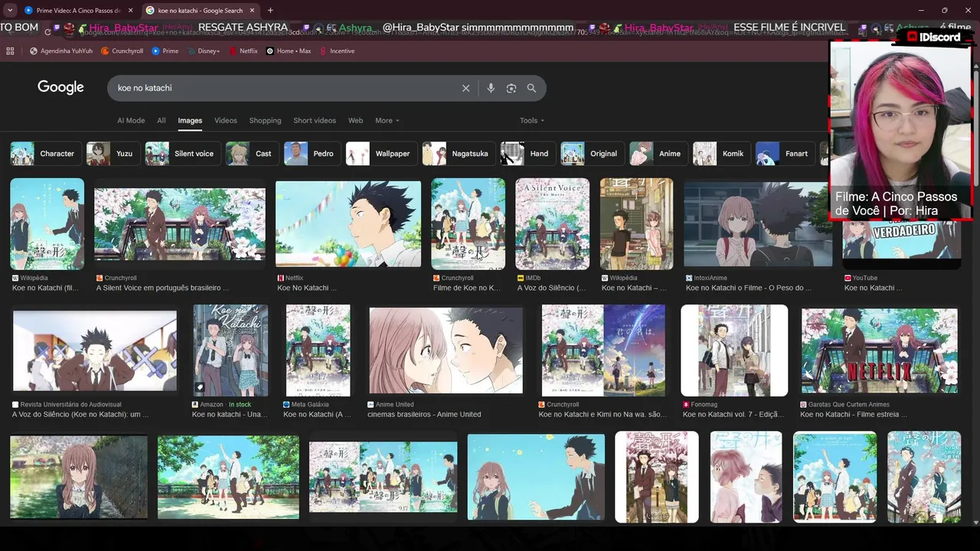Open link 'Filme de Koe no K...' from Crunchyroll
This screenshot has width=980, height=551.
[466, 288]
